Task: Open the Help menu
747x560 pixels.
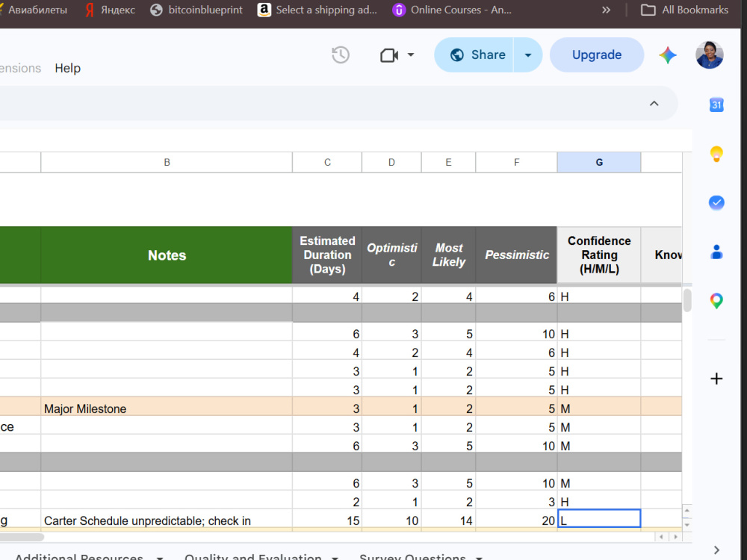Action: pos(68,68)
